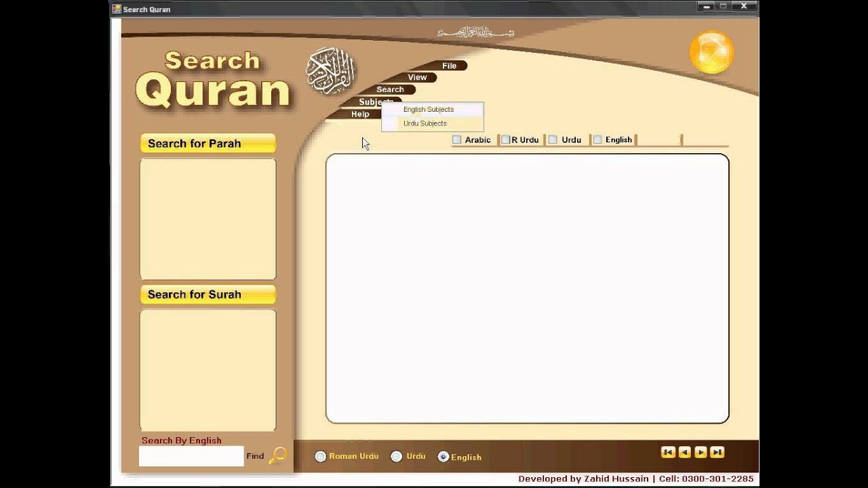
Task: Click the Search By English label
Action: [x=181, y=441]
